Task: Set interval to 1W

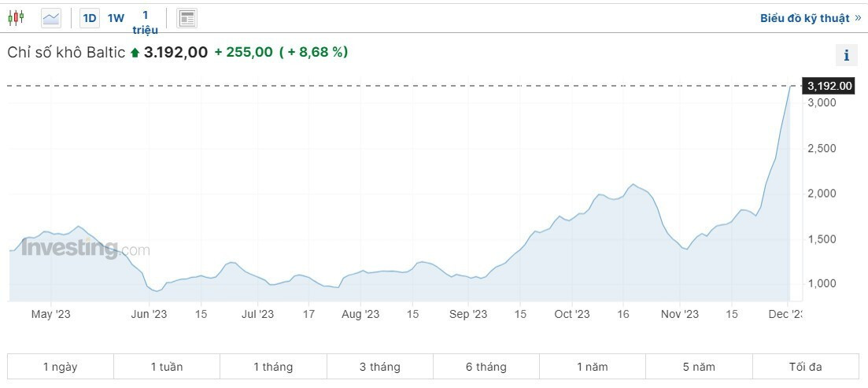Action: (x=116, y=17)
